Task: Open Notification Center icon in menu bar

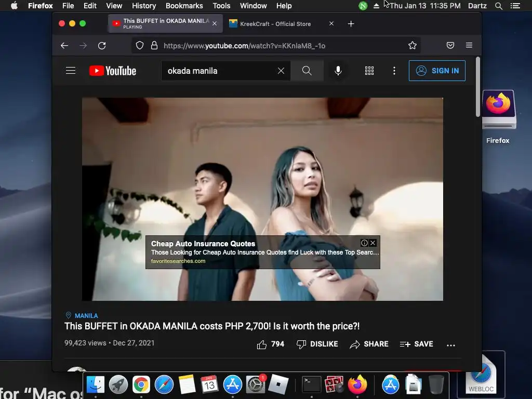Action: (x=515, y=6)
